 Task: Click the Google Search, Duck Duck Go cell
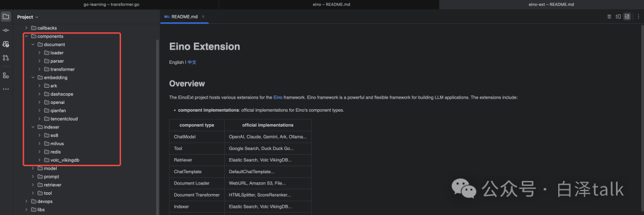click(268, 148)
